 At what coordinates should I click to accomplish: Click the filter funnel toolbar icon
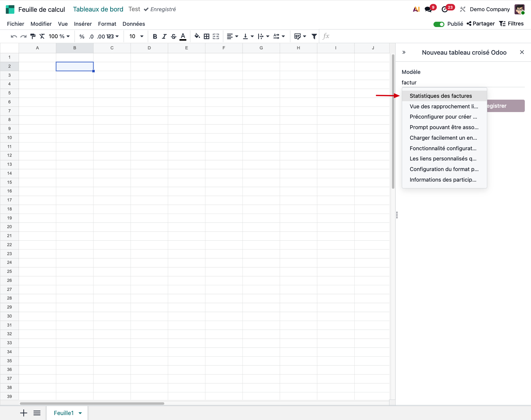tap(314, 36)
